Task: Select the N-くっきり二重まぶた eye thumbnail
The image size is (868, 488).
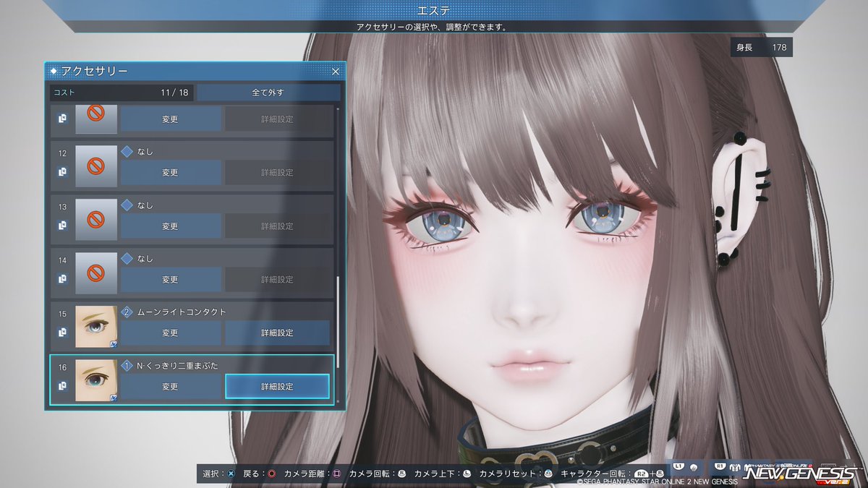Action: (96, 380)
